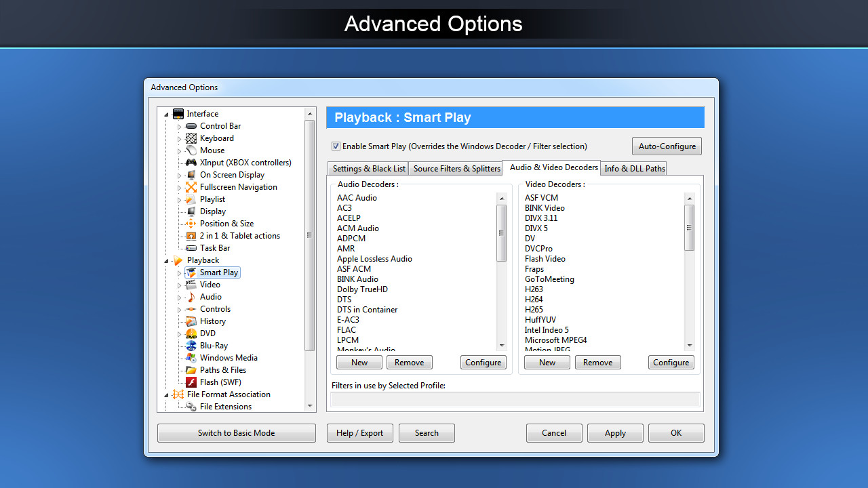
Task: Open the Source Filters & Splitters tab
Action: pos(455,168)
